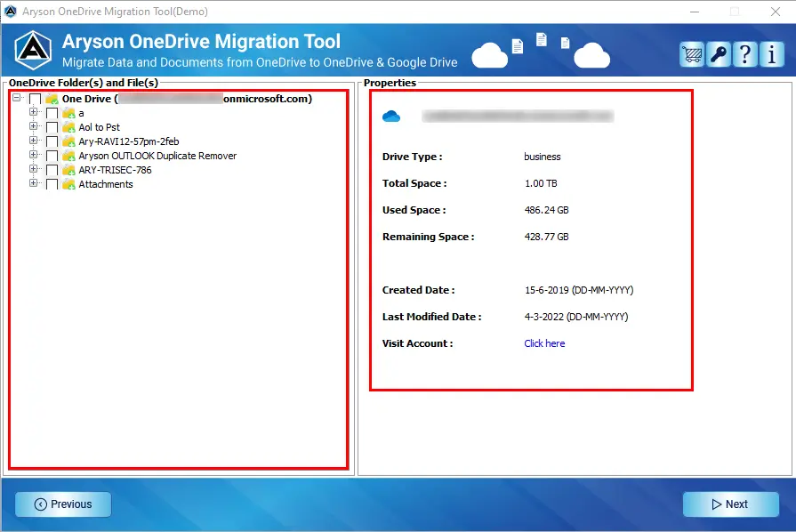
Task: Click the 'Total Space :' label
Action: (414, 183)
